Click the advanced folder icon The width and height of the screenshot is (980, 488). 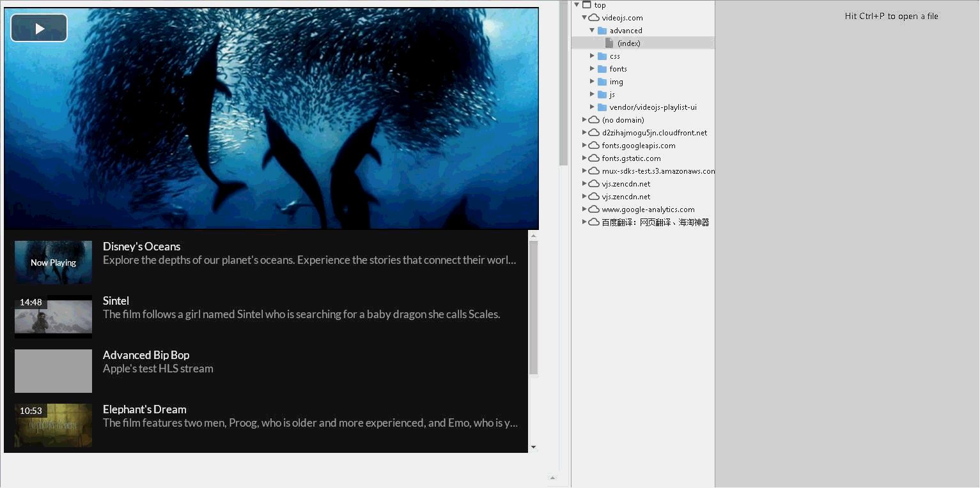[x=602, y=31]
